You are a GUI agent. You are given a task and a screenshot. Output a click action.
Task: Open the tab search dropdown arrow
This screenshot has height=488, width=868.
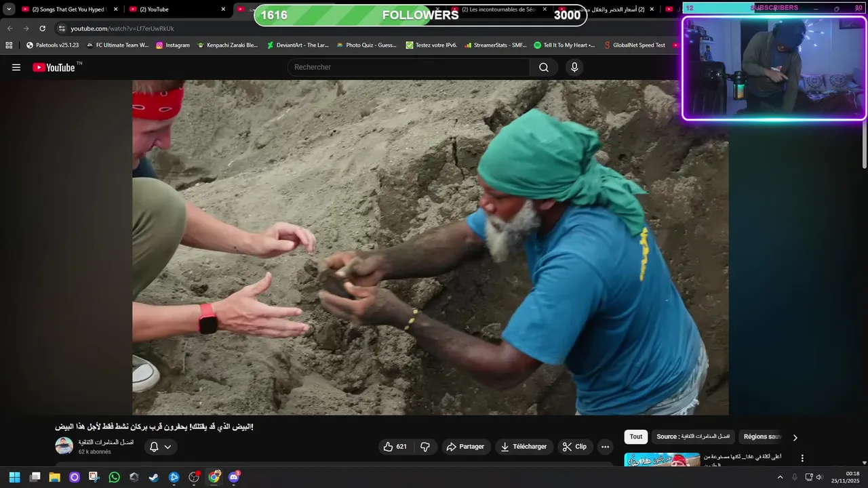pos(9,9)
